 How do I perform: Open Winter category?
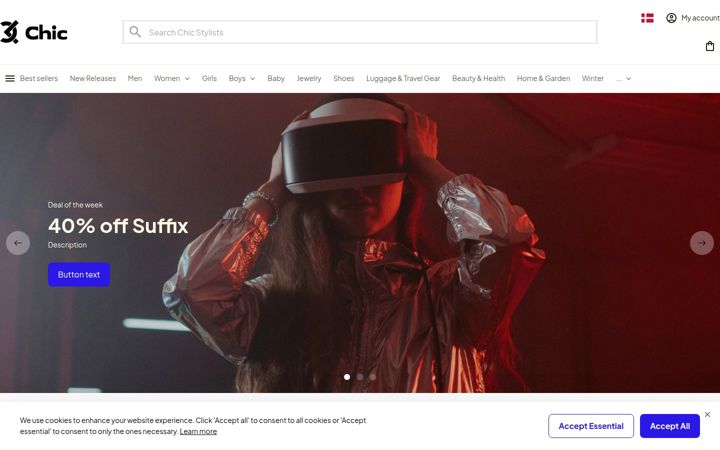click(x=593, y=79)
